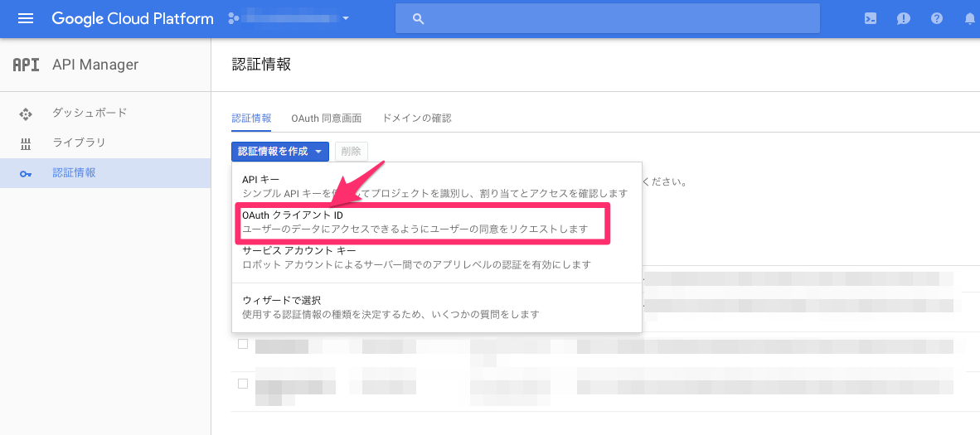Click the API Manager sidebar heading

[95, 65]
